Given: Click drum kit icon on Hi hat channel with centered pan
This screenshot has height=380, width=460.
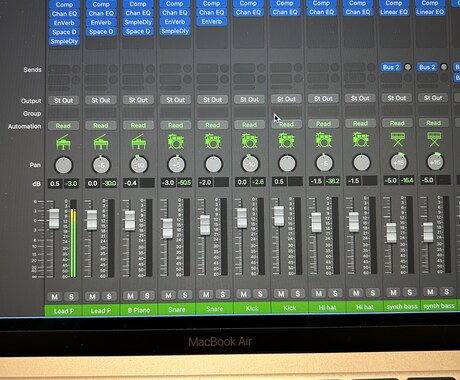Looking at the screenshot, I should tap(361, 140).
